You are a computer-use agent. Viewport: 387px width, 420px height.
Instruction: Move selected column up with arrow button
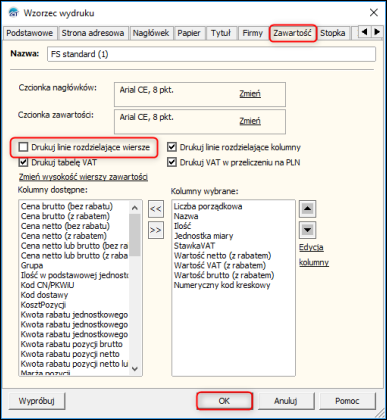[307, 209]
